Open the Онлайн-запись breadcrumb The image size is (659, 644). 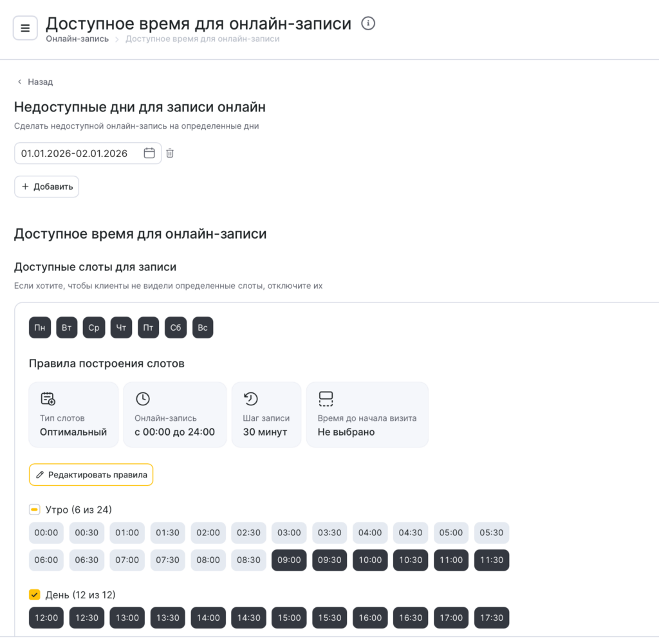pos(77,39)
